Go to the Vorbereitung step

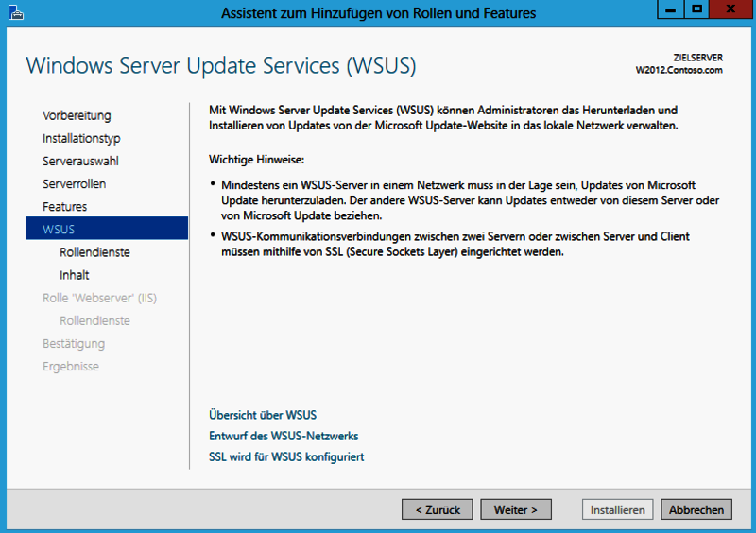click(77, 115)
